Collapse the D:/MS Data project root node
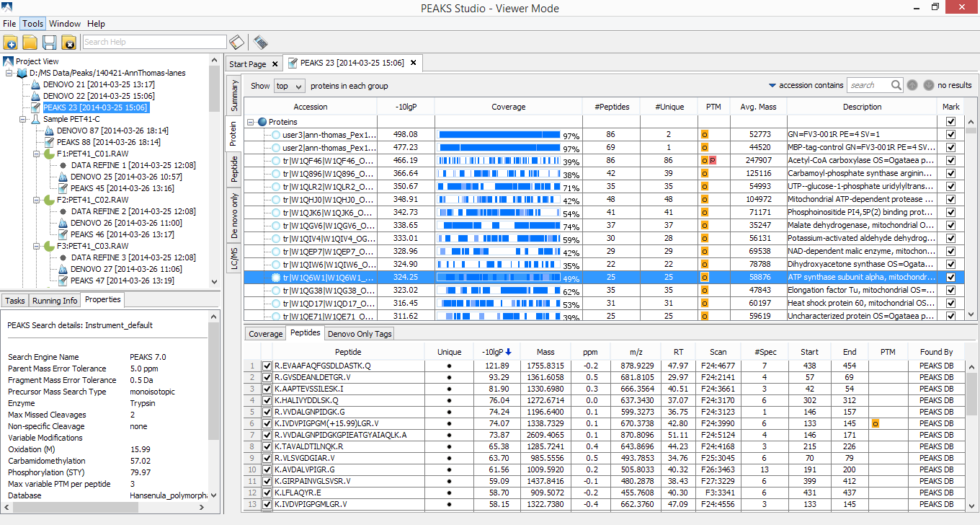The width and height of the screenshot is (980, 525). [9, 73]
